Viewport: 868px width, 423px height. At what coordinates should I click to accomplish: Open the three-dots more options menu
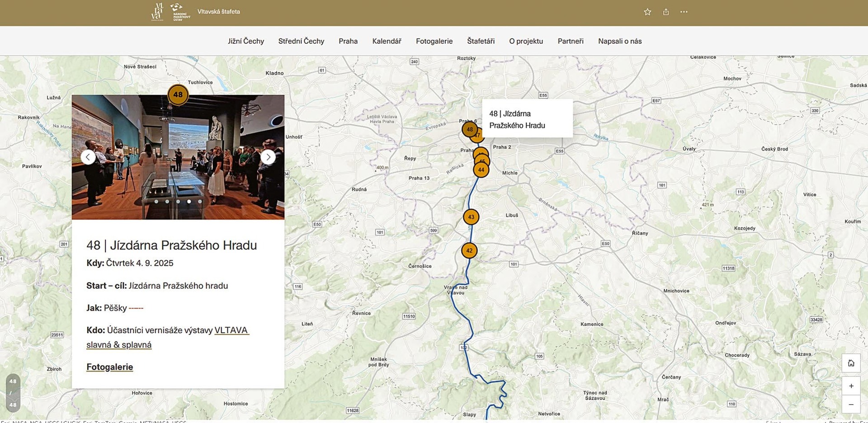[684, 12]
